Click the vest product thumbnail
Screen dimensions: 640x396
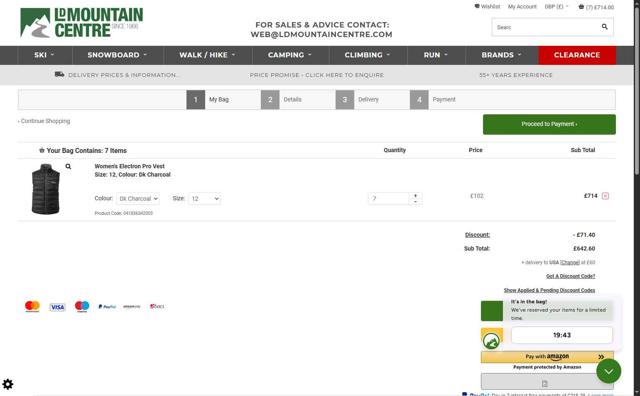[x=46, y=189]
